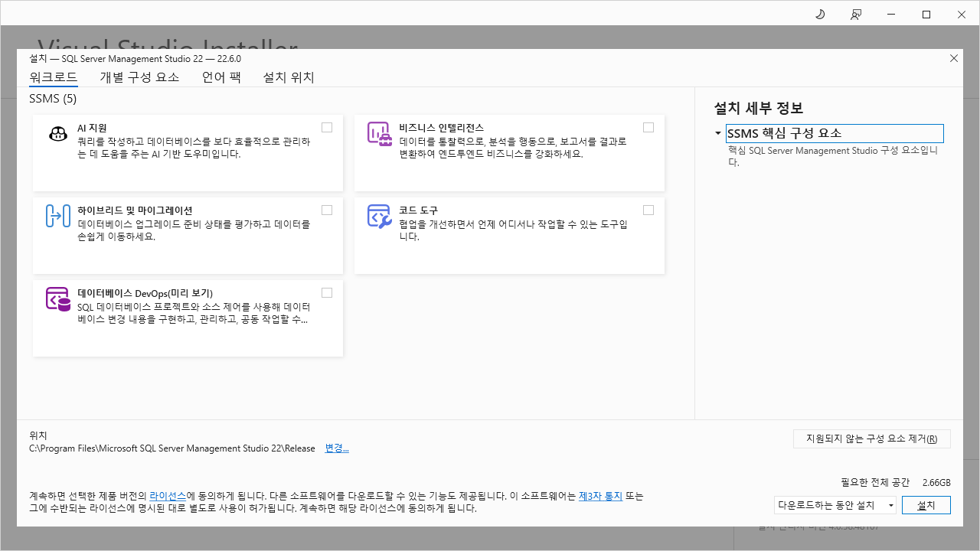The height and width of the screenshot is (551, 980).
Task: Open the 설치 위치 tab
Action: point(289,77)
